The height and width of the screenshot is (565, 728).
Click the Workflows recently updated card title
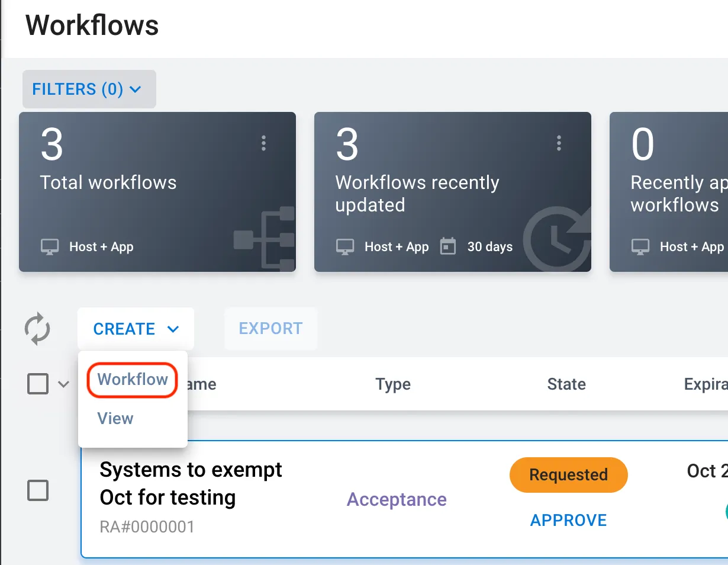(x=417, y=194)
